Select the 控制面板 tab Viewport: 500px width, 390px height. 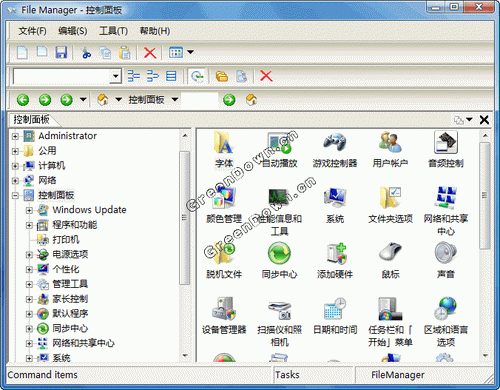[31, 119]
